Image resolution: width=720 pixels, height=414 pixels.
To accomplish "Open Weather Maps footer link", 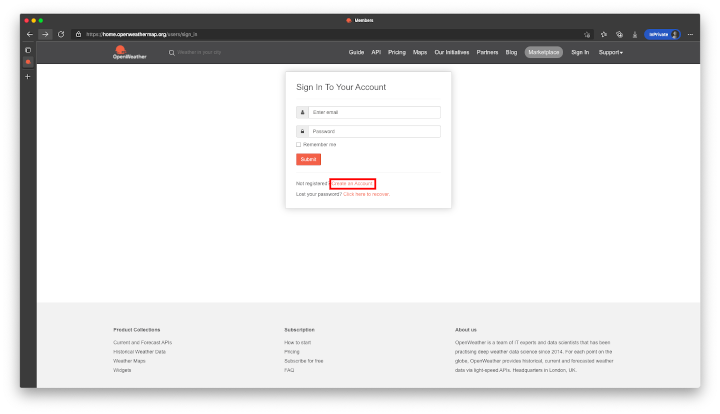I will [x=129, y=361].
